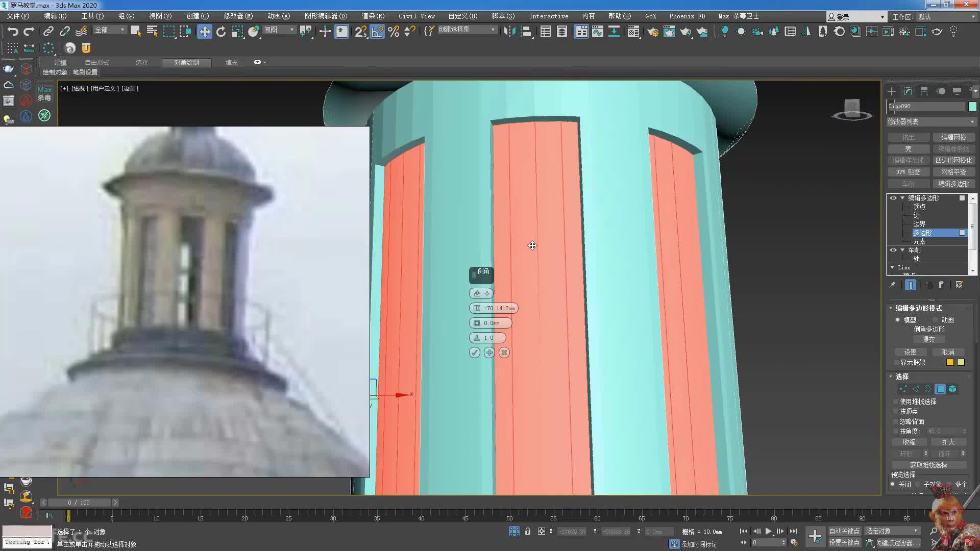Click the Unlink selection icon

64,31
